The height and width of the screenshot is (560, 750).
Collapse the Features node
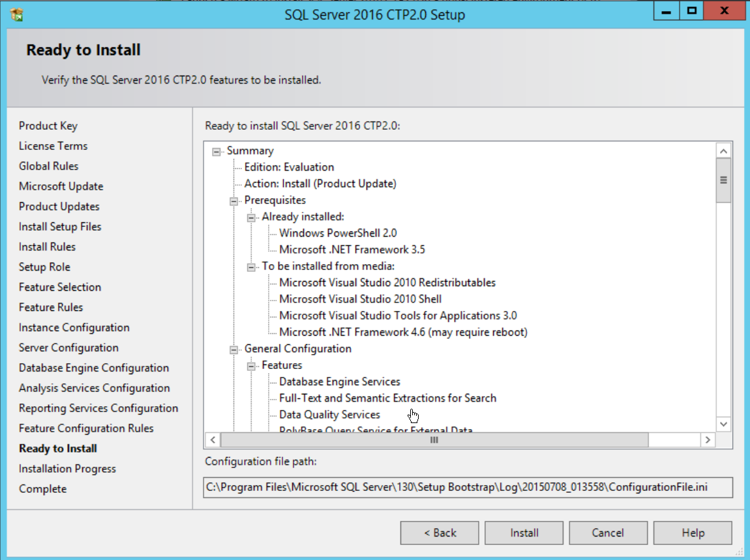251,366
